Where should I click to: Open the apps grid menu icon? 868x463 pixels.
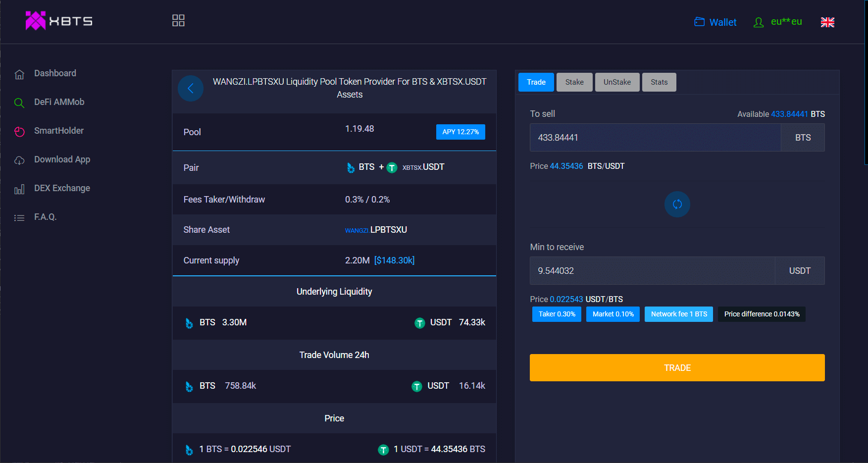178,20
